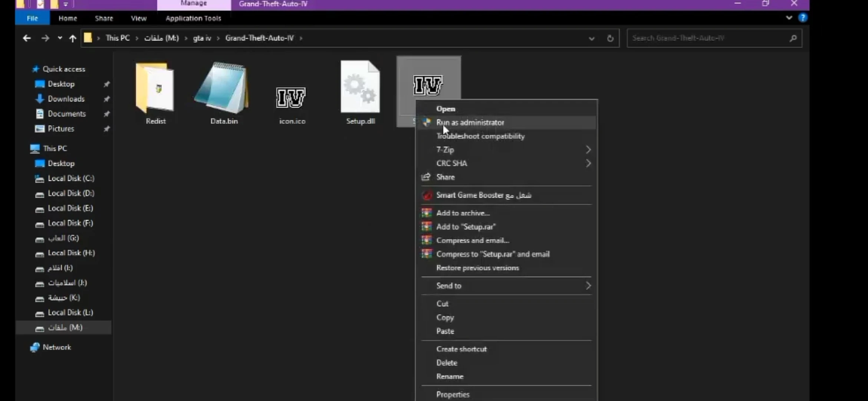
Task: Open the Redist folder icon
Action: 155,88
